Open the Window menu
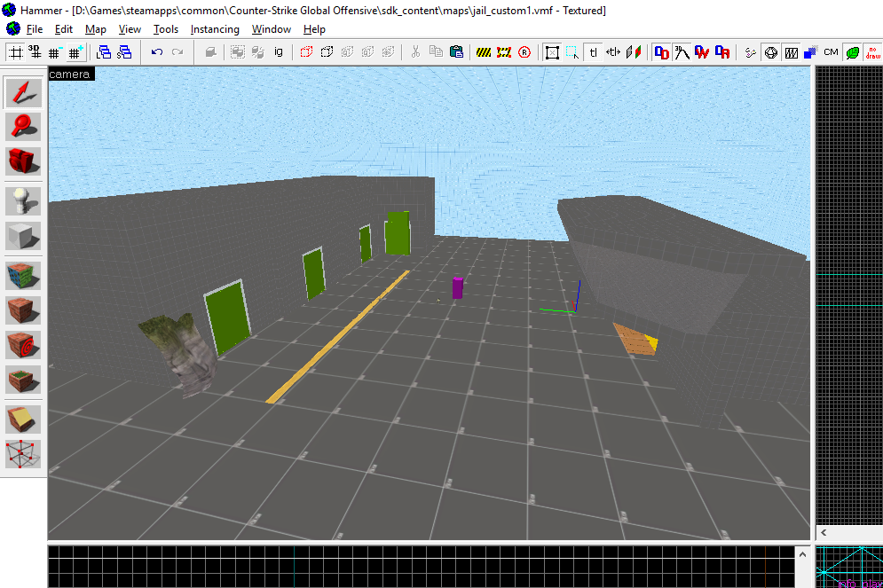The image size is (883, 588). tap(272, 29)
